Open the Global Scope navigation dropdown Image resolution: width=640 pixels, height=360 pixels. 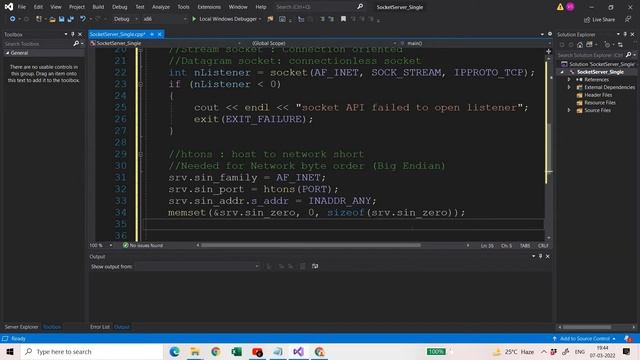click(x=323, y=43)
